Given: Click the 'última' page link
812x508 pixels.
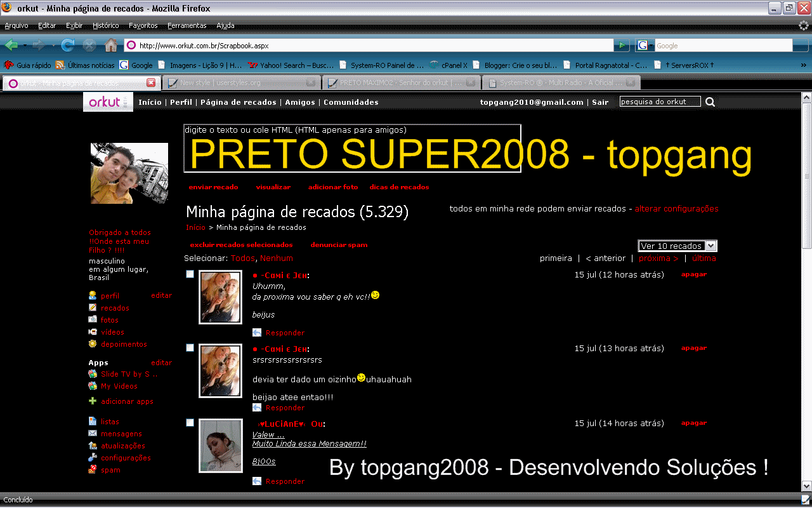Looking at the screenshot, I should (704, 258).
